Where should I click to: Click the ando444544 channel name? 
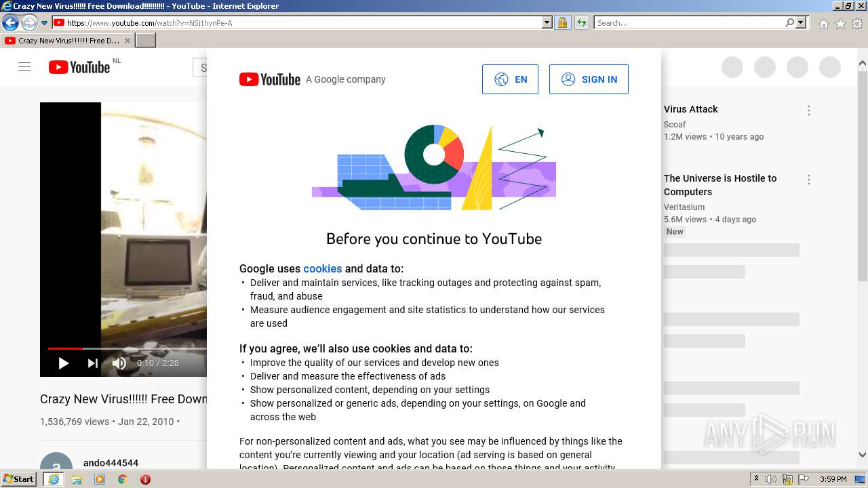coord(111,463)
